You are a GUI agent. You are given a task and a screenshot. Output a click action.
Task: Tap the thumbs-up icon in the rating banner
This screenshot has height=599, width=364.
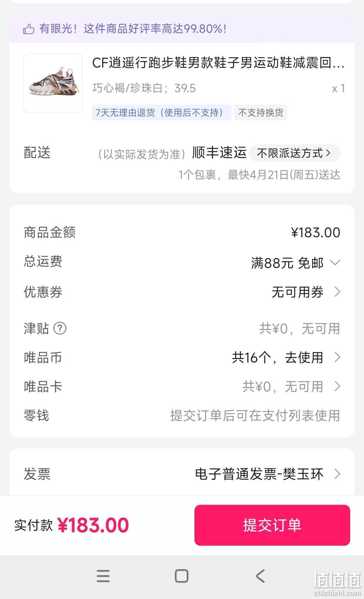(29, 29)
